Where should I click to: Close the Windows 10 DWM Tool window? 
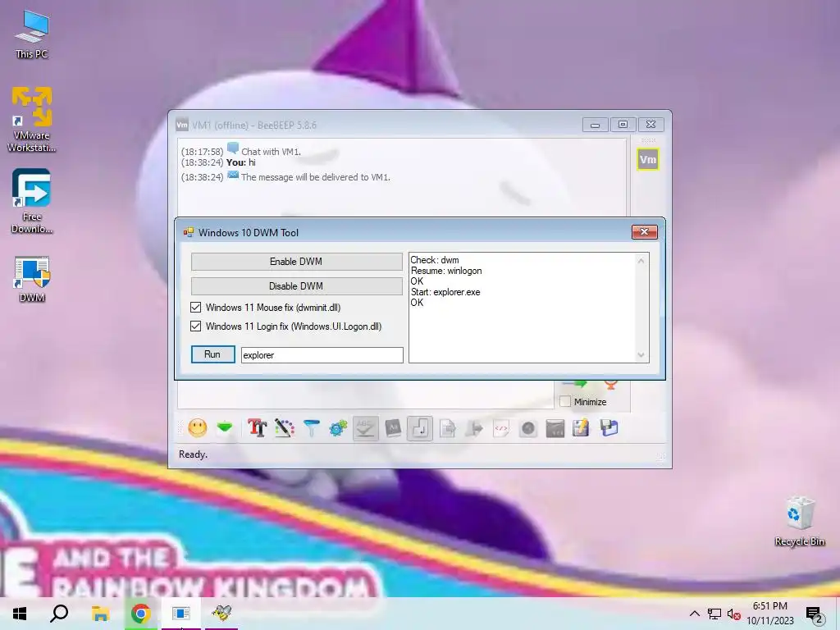click(645, 232)
